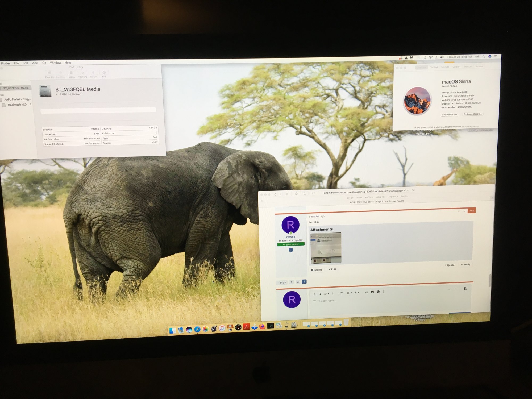This screenshot has height=399, width=532.
Task: Click the Italic formatting icon
Action: click(320, 294)
